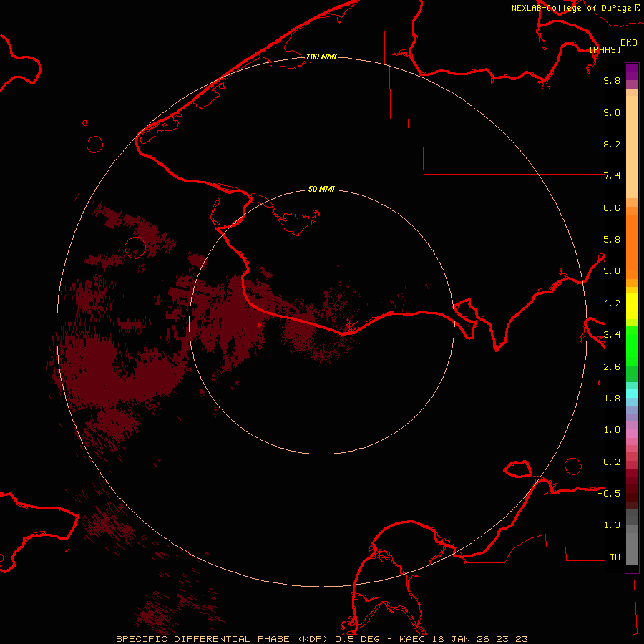Click the DKD label above the color scale
The height and width of the screenshot is (644, 644).
[x=629, y=43]
